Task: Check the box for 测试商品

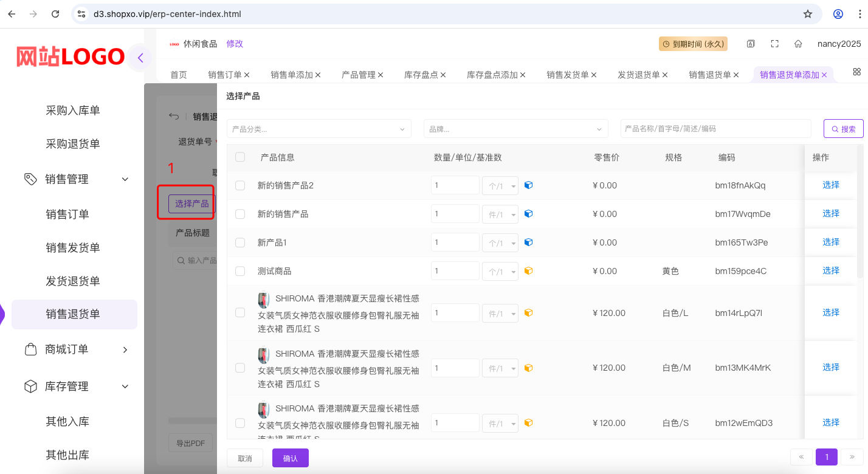Action: click(x=240, y=271)
